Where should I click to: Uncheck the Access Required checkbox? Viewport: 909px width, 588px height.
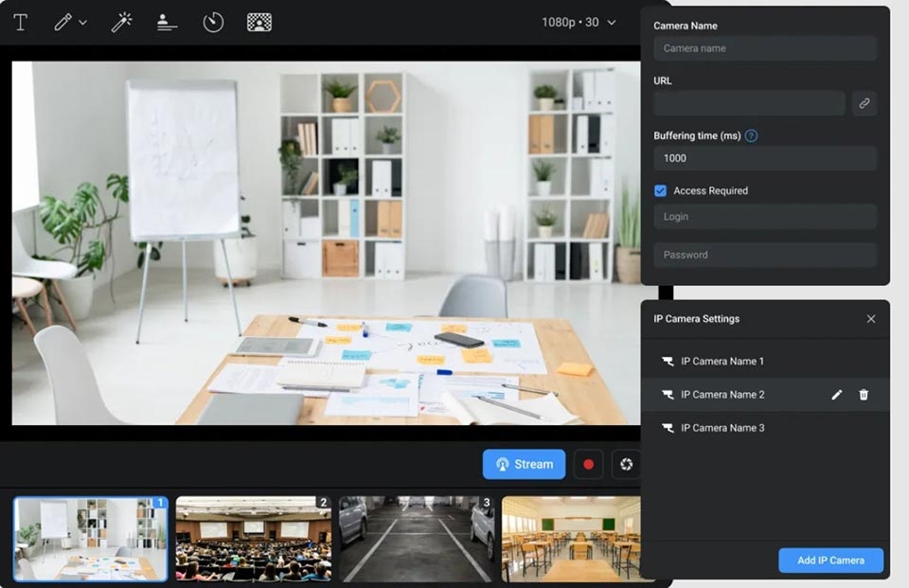(x=660, y=190)
